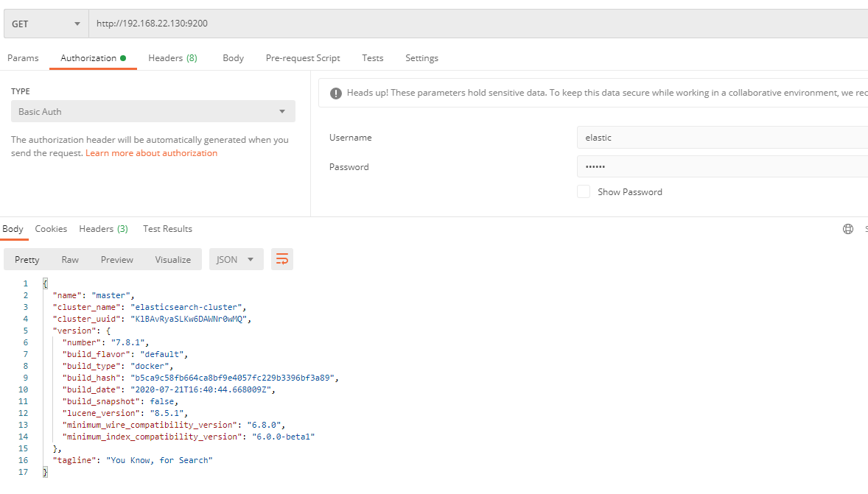The width and height of the screenshot is (868, 494).
Task: Click the Heads up warning icon
Action: pyautogui.click(x=335, y=93)
